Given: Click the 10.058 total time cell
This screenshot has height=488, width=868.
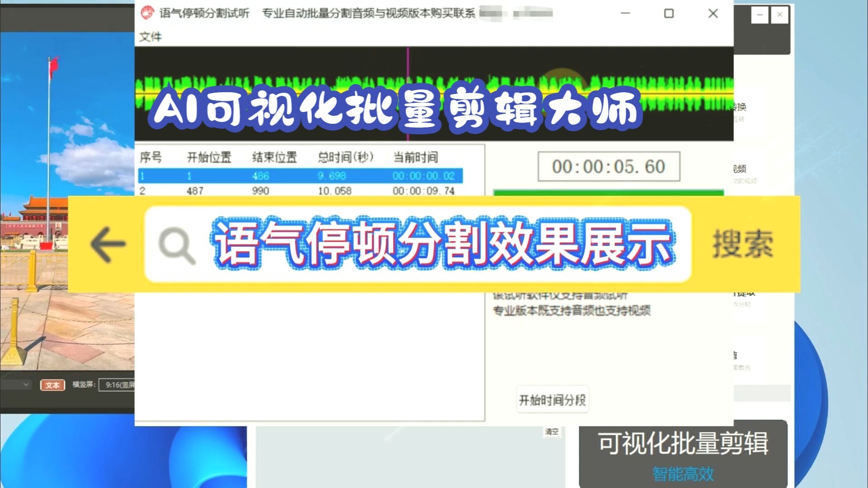Looking at the screenshot, I should click(335, 191).
